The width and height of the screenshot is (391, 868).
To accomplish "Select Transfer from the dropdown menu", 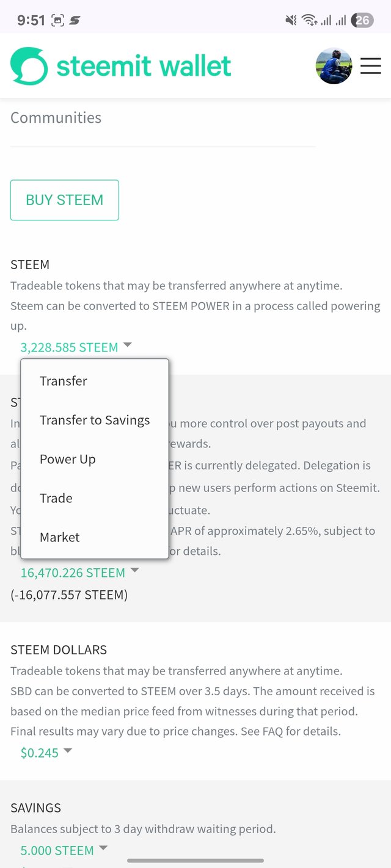I will pyautogui.click(x=64, y=381).
